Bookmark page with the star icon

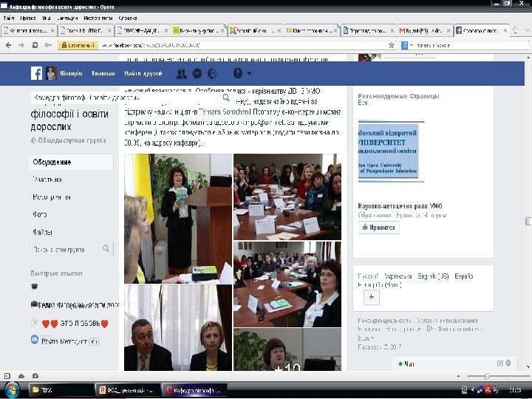[391, 45]
